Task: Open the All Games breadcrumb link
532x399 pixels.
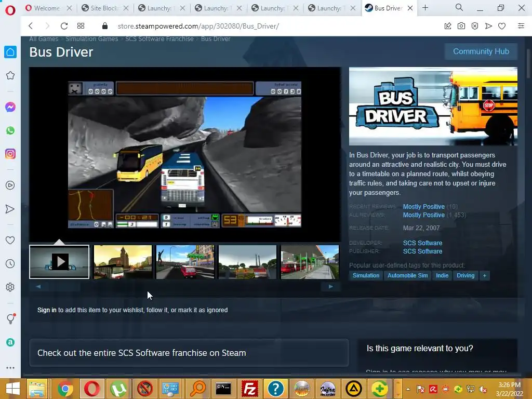Action: click(x=44, y=38)
